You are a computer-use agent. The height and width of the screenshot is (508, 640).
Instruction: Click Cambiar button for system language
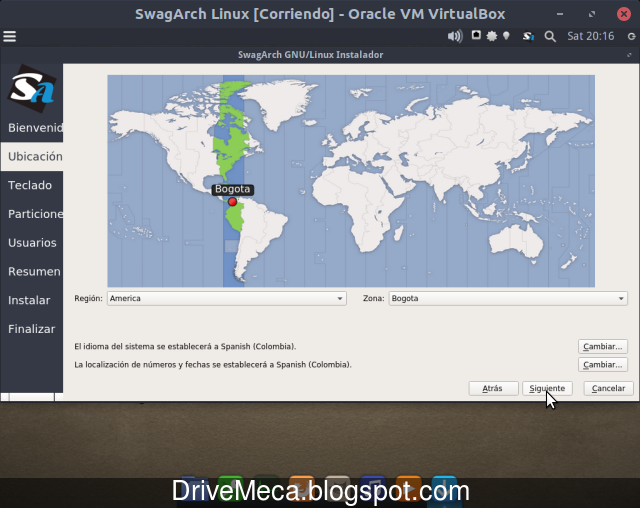[x=602, y=346]
